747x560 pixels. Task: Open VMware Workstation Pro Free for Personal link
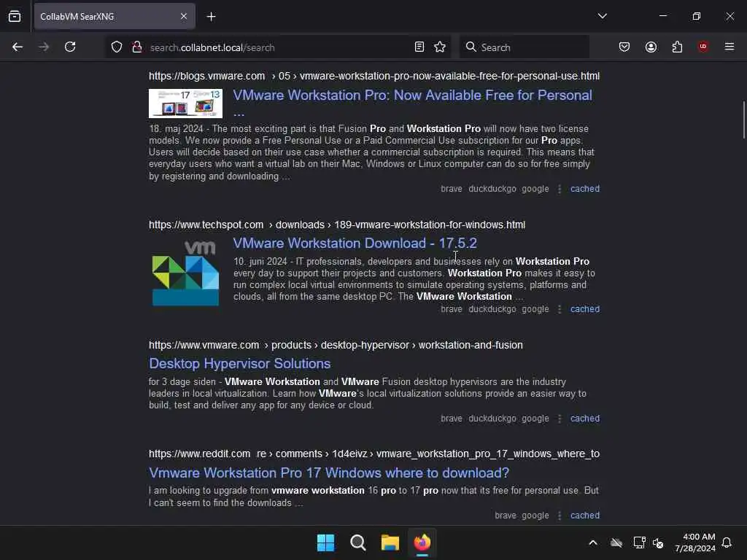pyautogui.click(x=413, y=103)
